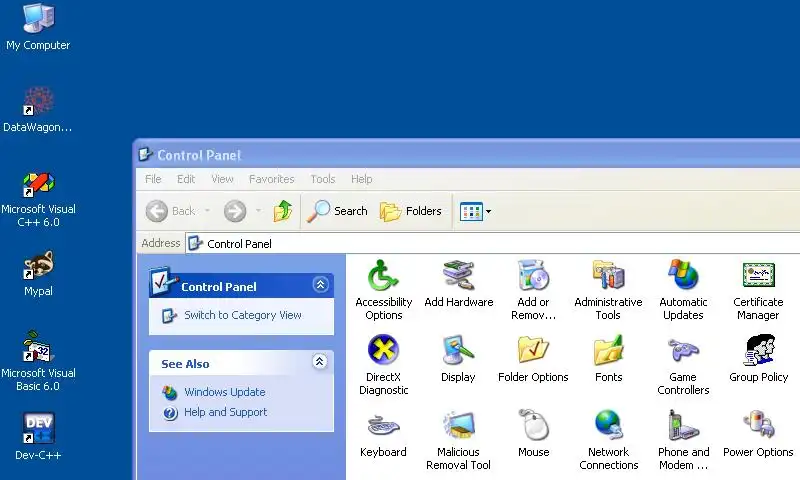Collapse the See Also section
The image size is (800, 480).
319,362
